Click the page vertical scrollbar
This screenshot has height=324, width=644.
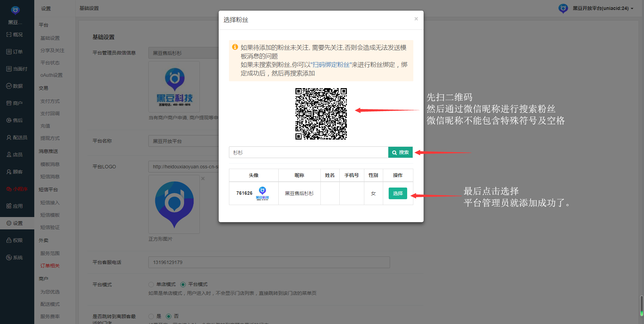pyautogui.click(x=642, y=305)
